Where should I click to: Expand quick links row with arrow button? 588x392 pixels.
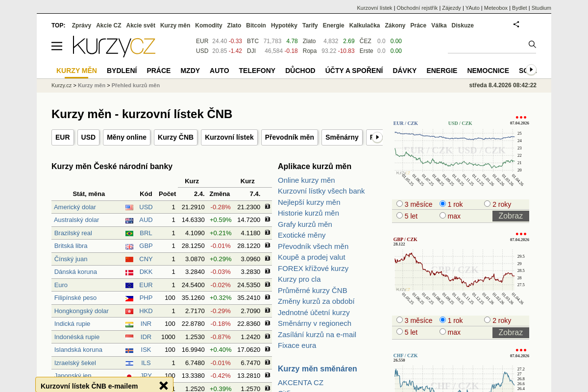377,137
